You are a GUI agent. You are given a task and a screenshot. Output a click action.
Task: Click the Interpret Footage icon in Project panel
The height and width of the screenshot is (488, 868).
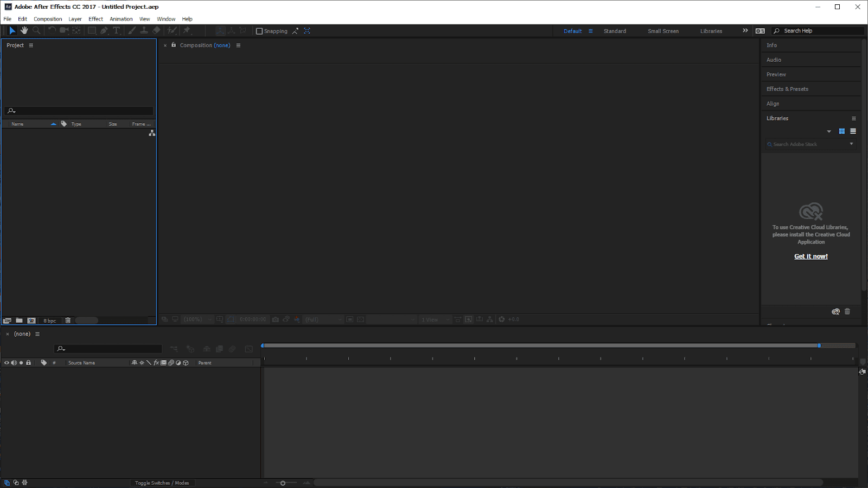7,320
